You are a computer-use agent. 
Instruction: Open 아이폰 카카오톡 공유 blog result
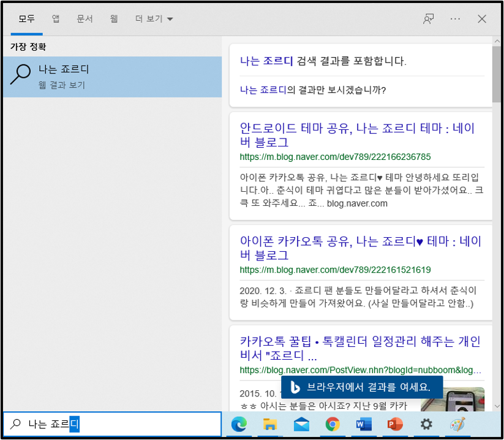pyautogui.click(x=360, y=248)
